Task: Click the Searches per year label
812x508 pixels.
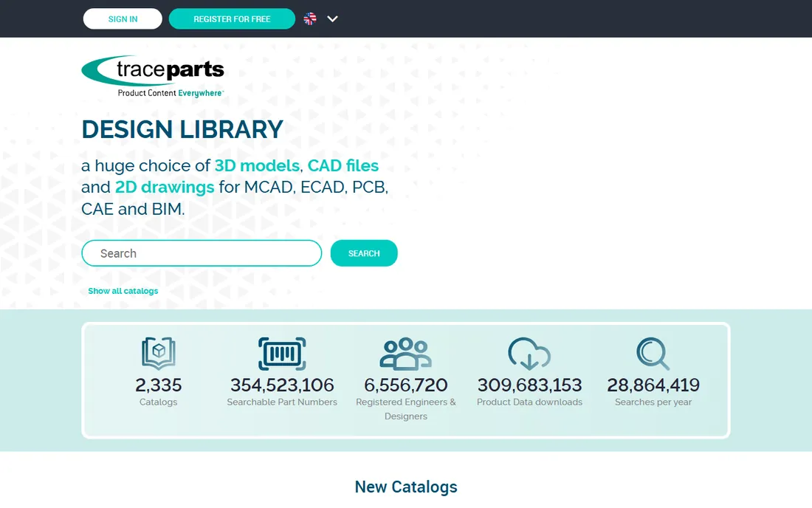Action: tap(653, 402)
